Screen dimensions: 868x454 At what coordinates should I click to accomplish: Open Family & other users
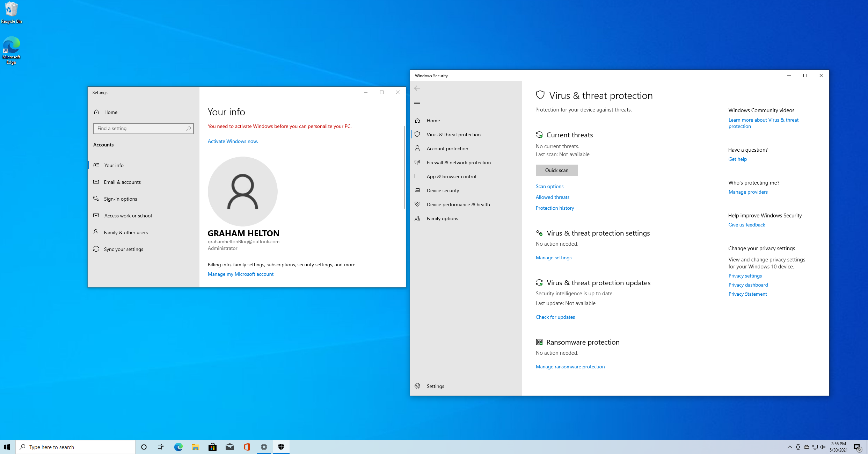pos(143,232)
